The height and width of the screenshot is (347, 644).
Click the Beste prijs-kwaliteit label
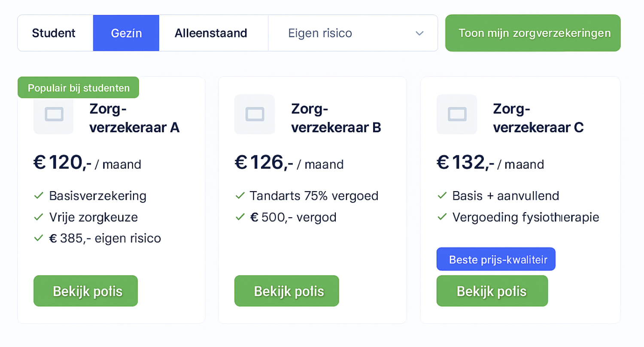tap(496, 259)
